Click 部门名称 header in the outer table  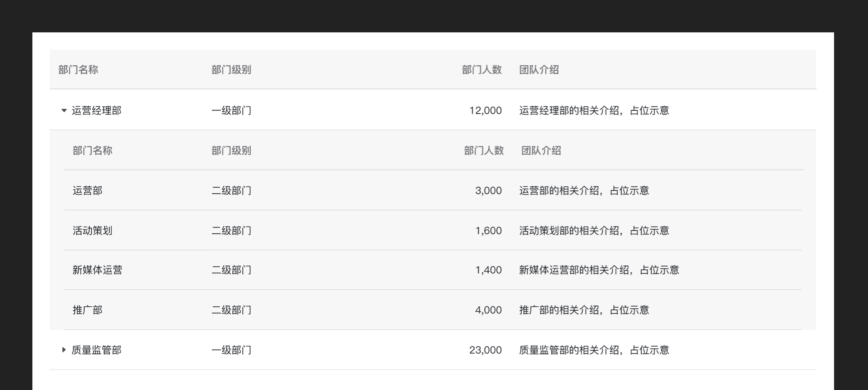[78, 70]
